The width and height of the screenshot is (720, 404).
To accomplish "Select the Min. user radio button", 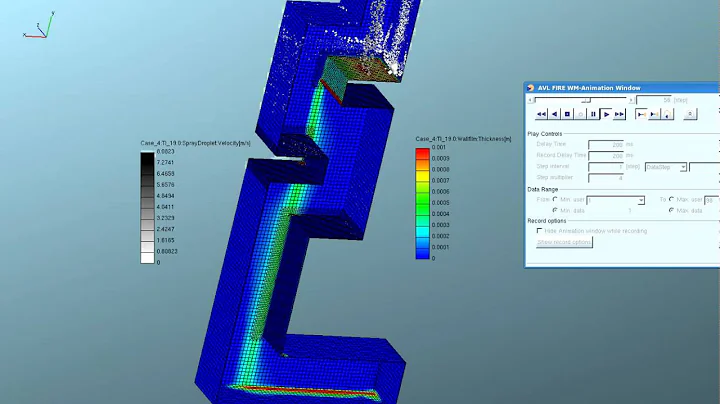I will click(555, 199).
